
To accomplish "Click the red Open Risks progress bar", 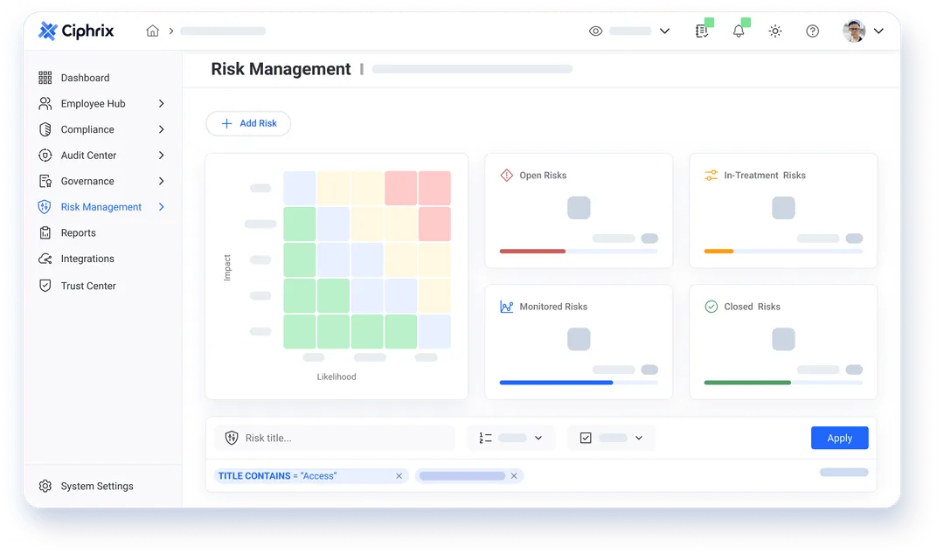I will (533, 251).
